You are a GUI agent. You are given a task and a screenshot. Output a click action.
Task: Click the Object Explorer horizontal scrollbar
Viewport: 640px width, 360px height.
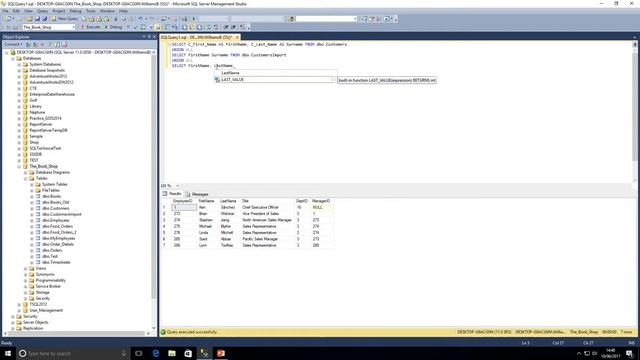coord(75,334)
